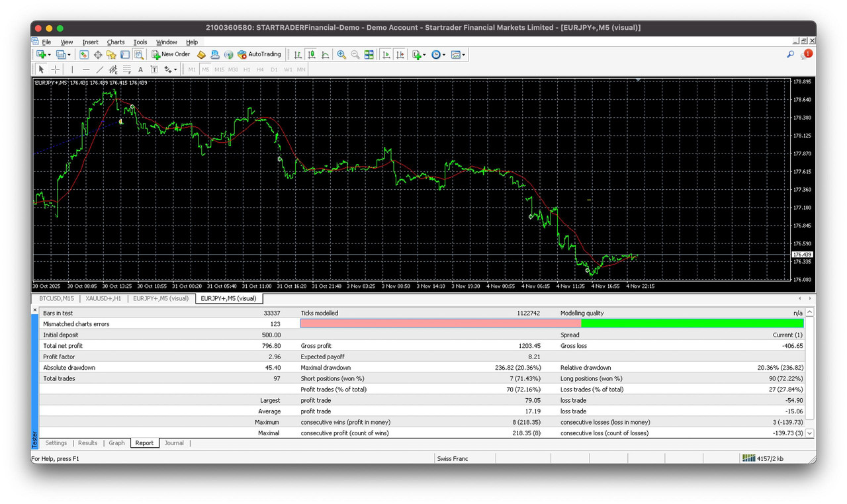The width and height of the screenshot is (847, 504).
Task: Open the Strategy Tester panel icon
Action: coord(138,54)
